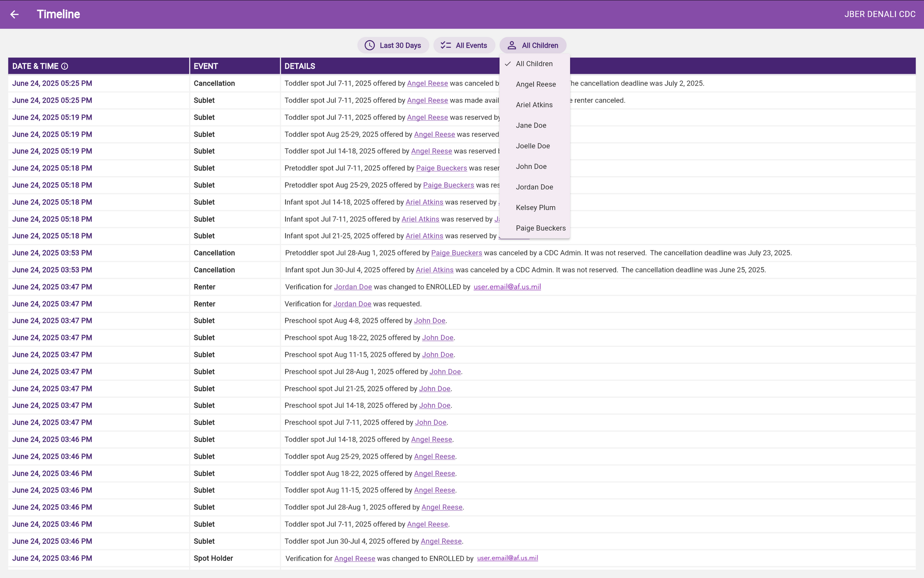
Task: Select All Children in the dropdown
Action: tap(535, 64)
